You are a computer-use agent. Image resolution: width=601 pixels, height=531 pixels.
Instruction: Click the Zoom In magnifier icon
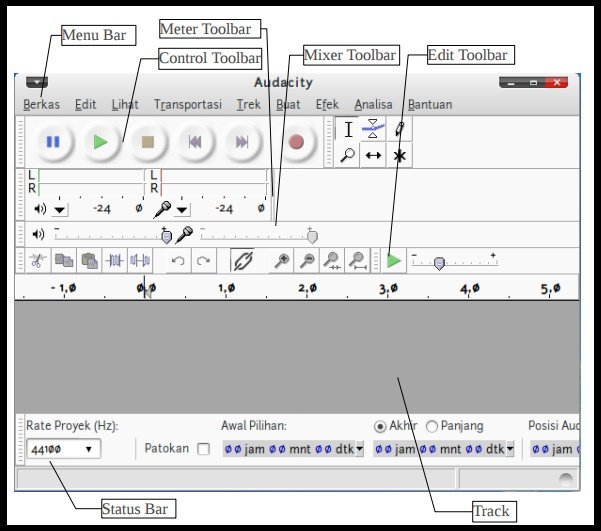282,261
